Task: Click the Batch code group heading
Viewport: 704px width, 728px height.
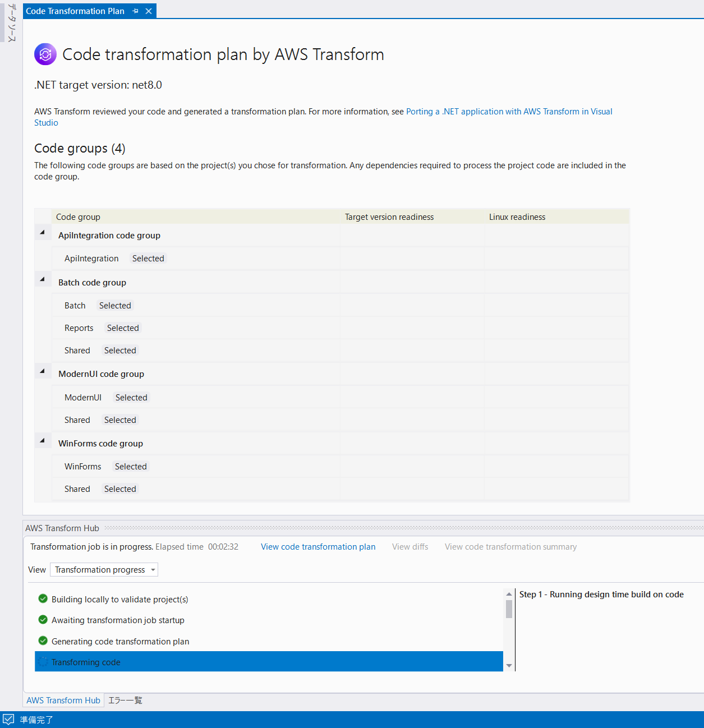Action: tap(92, 283)
